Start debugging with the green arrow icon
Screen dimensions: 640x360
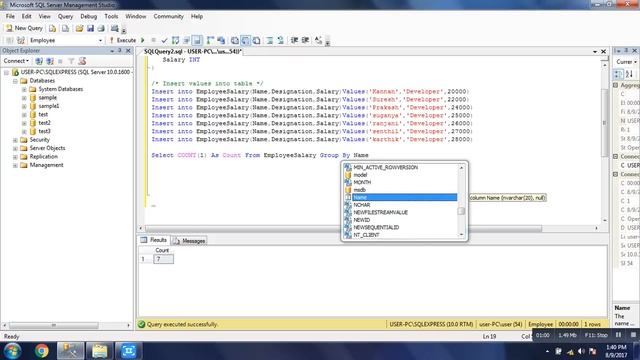pyautogui.click(x=143, y=40)
